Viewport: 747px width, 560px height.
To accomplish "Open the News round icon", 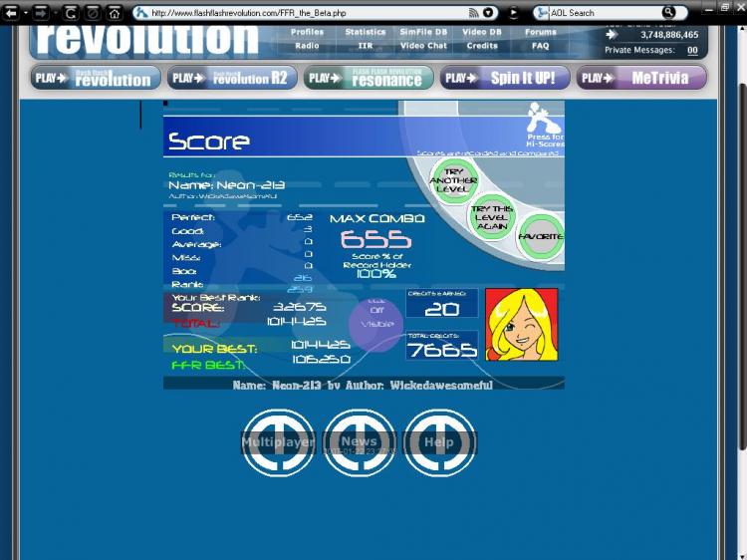I will tap(360, 442).
